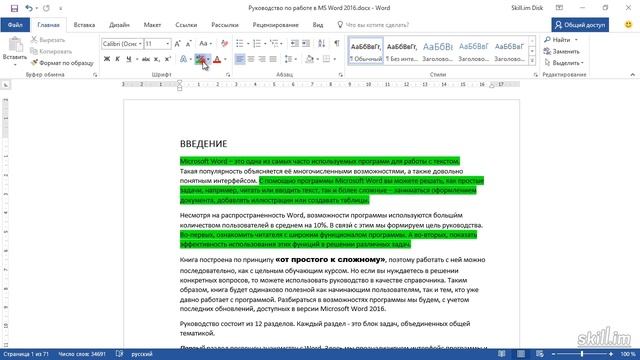The width and height of the screenshot is (640, 360).
Task: Redo the action in quick access toolbar
Action: click(x=46, y=8)
